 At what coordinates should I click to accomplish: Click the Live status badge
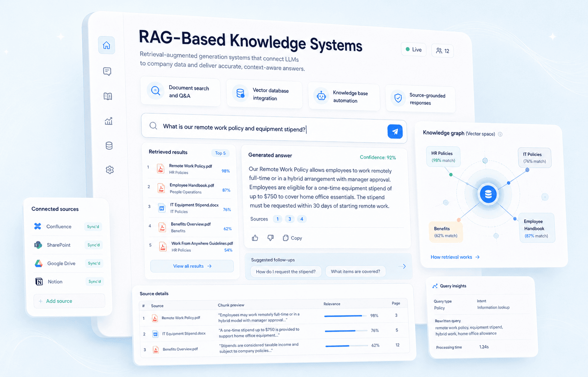coord(414,50)
